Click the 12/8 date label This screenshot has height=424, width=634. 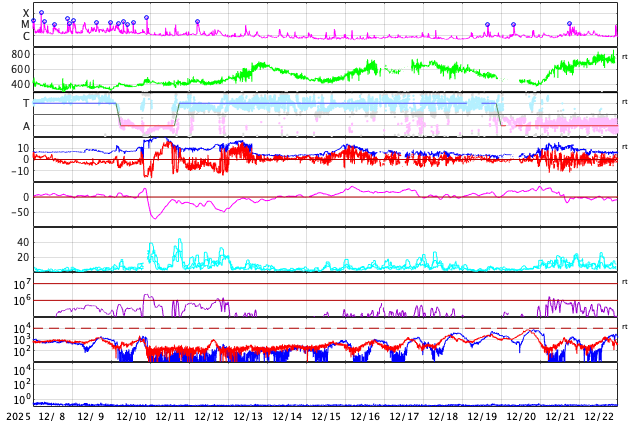pyautogui.click(x=54, y=416)
